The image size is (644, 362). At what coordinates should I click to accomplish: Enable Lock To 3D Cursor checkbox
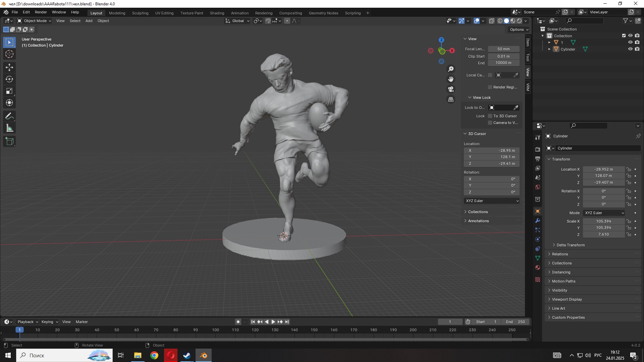490,116
